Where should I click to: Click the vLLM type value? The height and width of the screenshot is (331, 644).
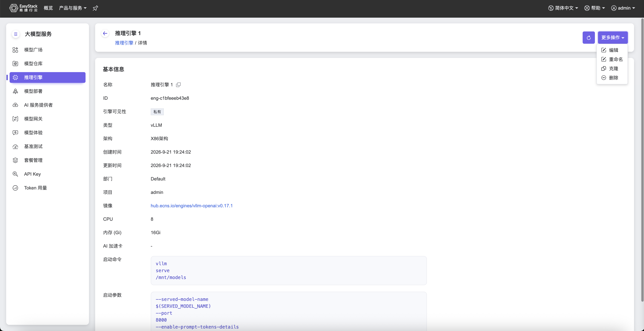(x=156, y=125)
